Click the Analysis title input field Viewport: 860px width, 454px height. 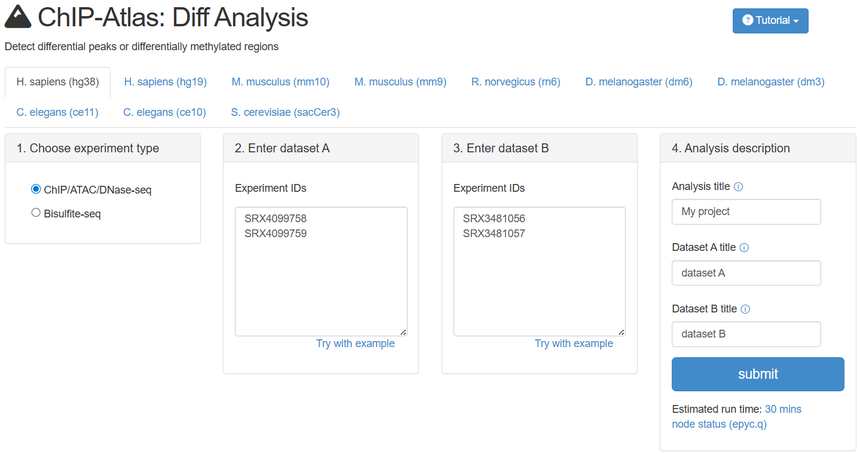[746, 212]
